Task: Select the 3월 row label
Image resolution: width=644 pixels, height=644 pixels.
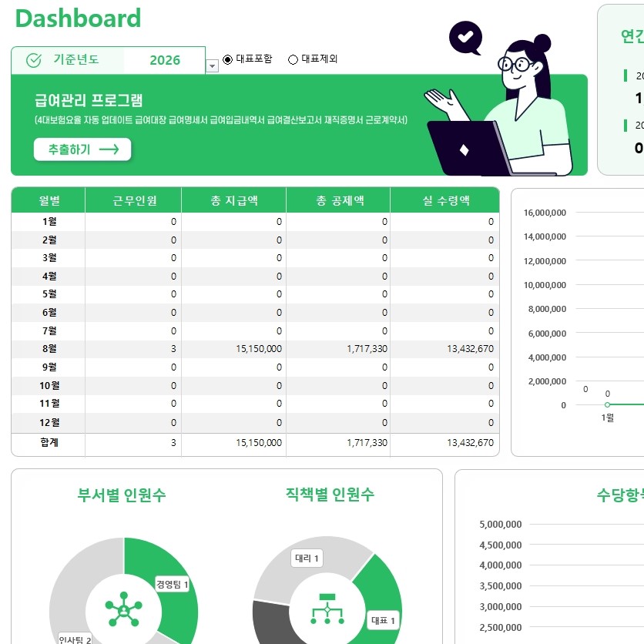Action: click(x=49, y=258)
